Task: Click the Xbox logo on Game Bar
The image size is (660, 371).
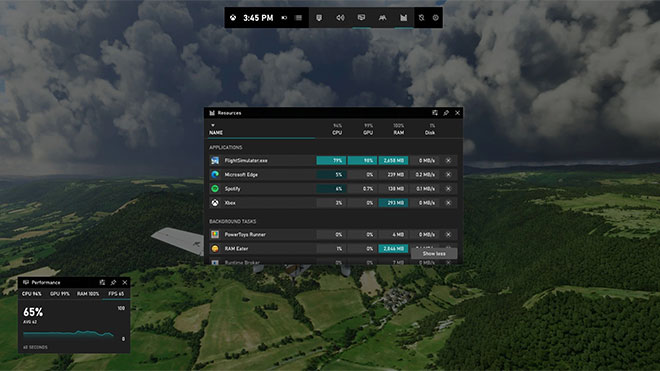Action: coord(233,18)
